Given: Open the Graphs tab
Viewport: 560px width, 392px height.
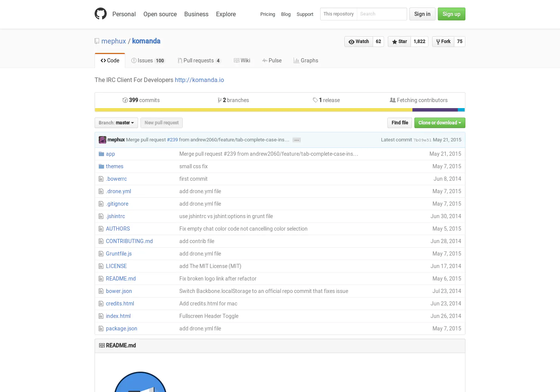Looking at the screenshot, I should (x=306, y=60).
